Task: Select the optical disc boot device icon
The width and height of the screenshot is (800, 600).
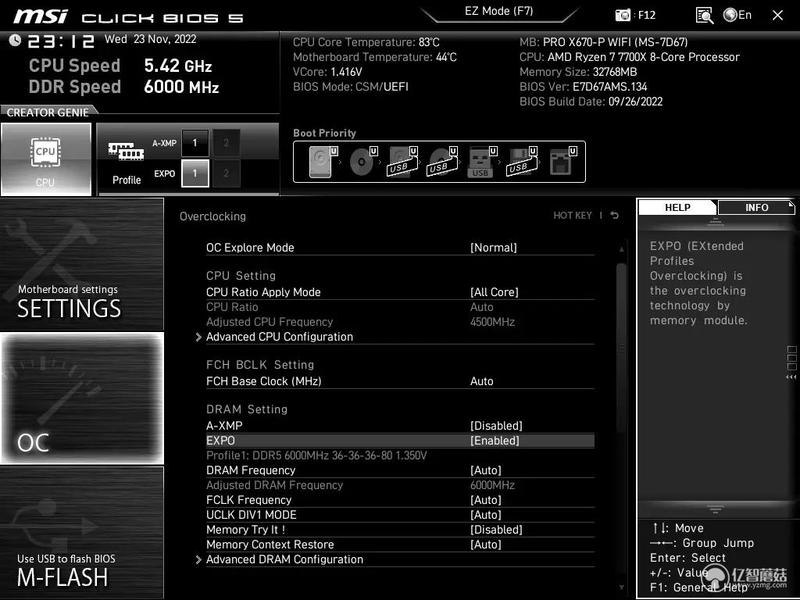Action: pyautogui.click(x=363, y=162)
